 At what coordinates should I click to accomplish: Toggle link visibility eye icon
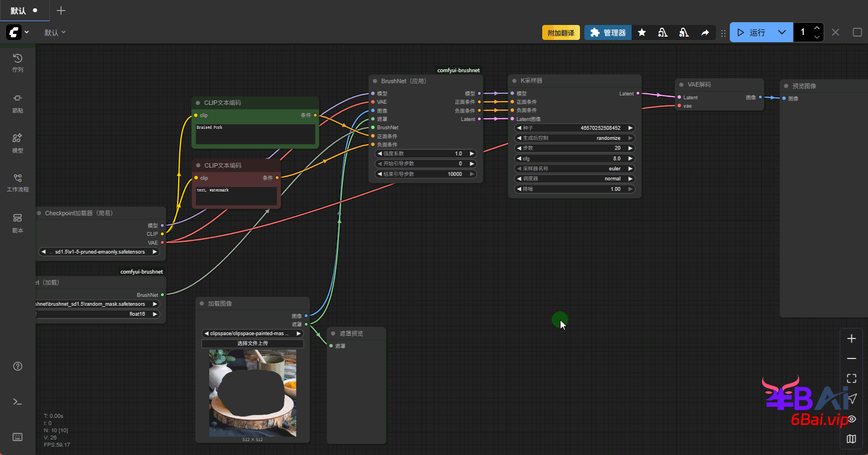tap(851, 419)
